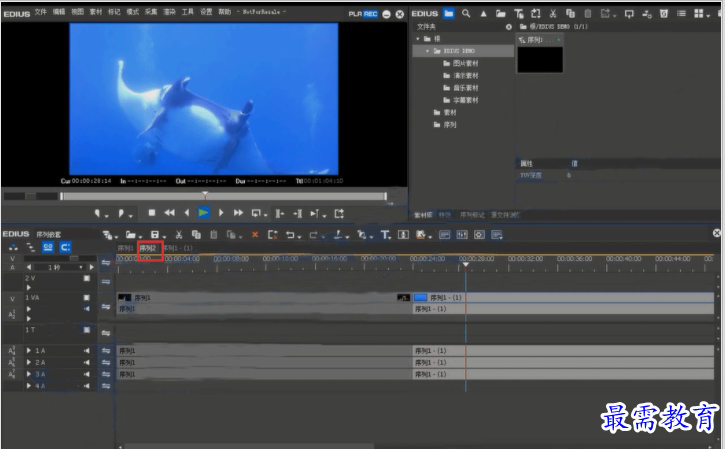Screen dimensions: 725x449
Task: Switch to the 序列2 timeline tab
Action: click(148, 248)
